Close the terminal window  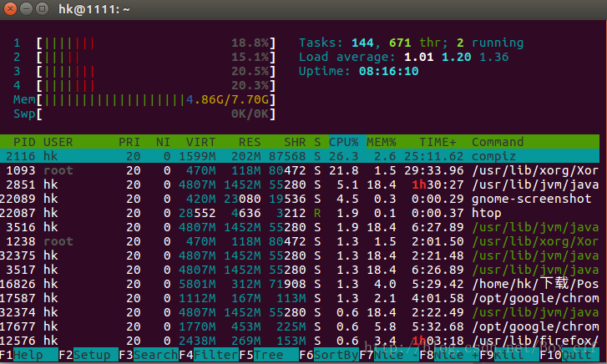(10, 8)
